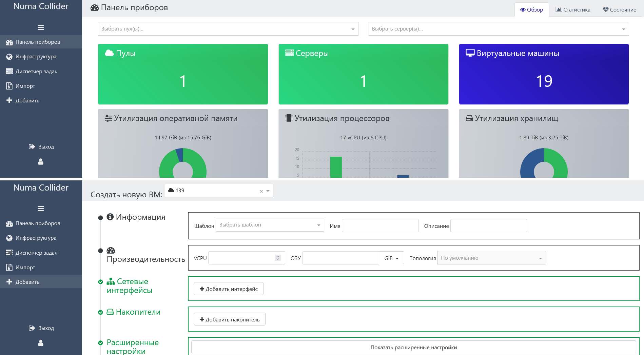The height and width of the screenshot is (355, 644).
Task: Open pool 139 dropdown arrow
Action: coord(268,191)
